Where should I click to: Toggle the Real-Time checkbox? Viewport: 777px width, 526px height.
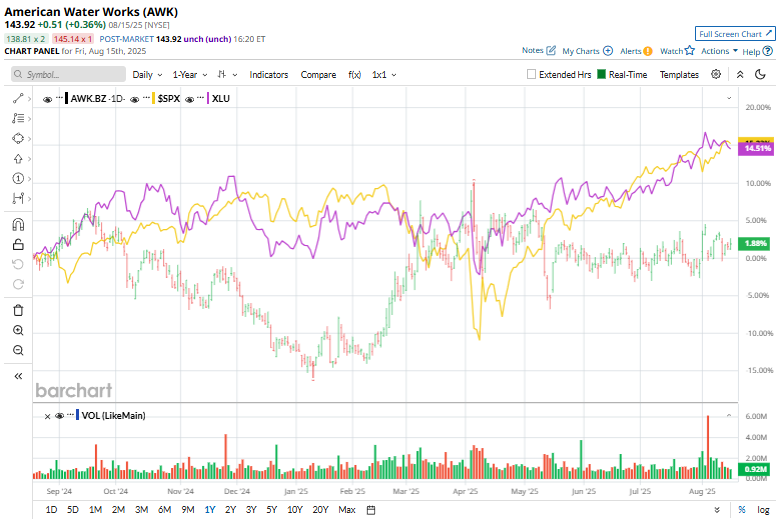(x=601, y=74)
